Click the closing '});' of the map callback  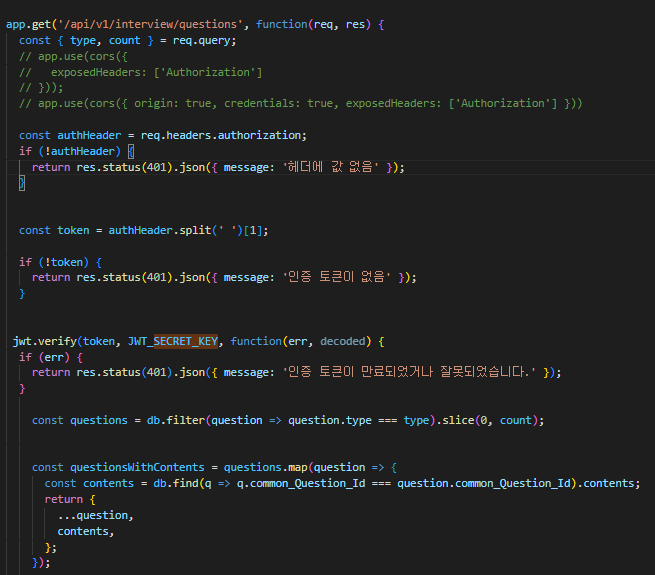coord(41,563)
